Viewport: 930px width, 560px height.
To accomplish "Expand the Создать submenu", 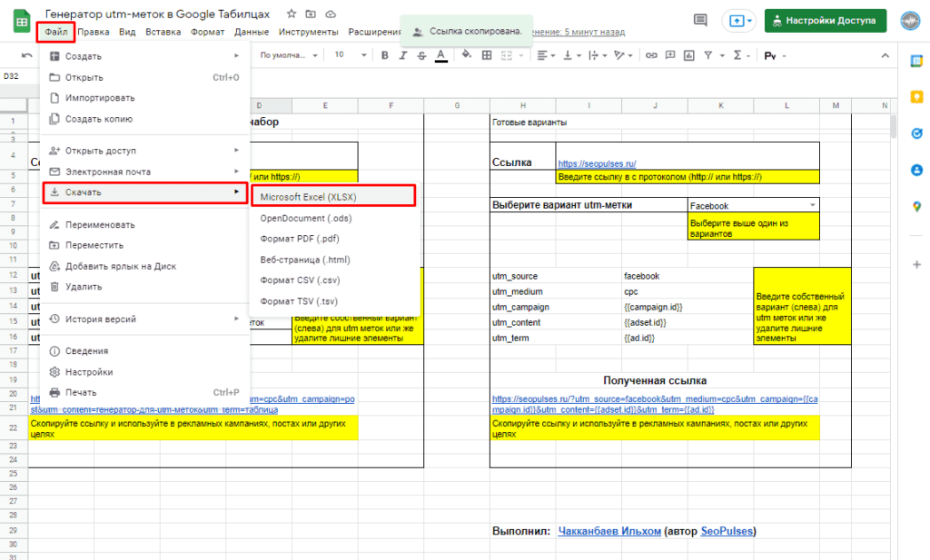I will (x=144, y=56).
